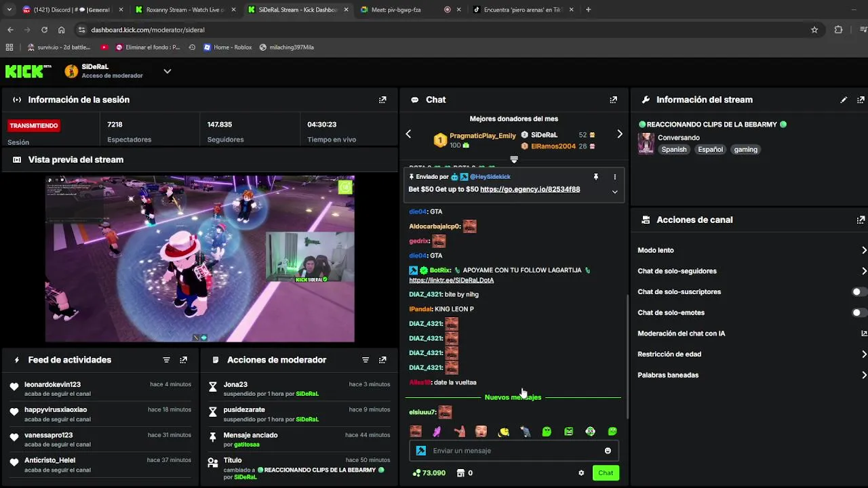This screenshot has width=868, height=488.
Task: Click follower leonardokevin123 in activity feed
Action: (52, 384)
